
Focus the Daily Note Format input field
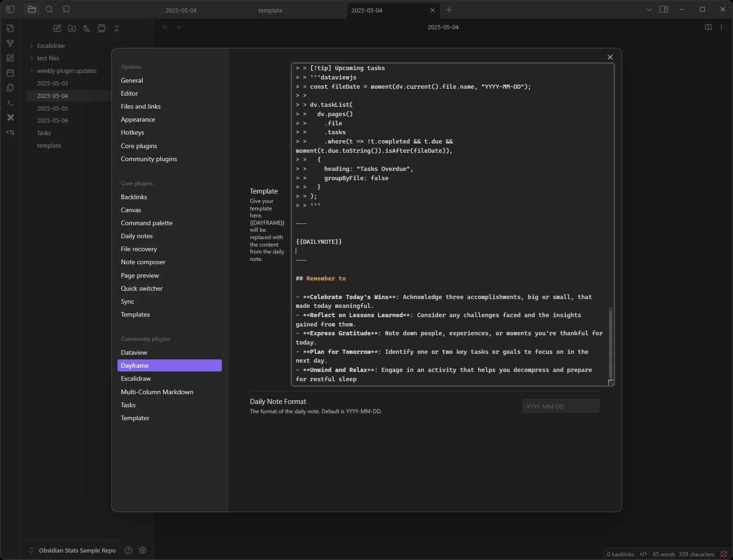[x=561, y=406]
